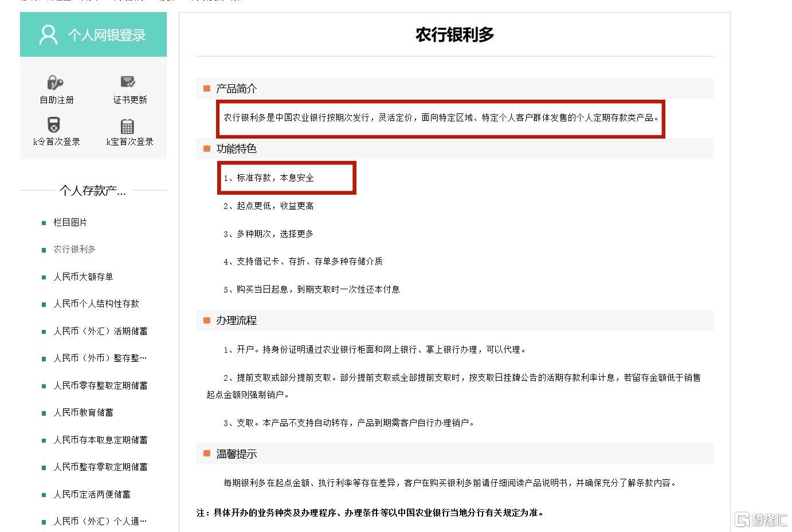Click the 产品简介 section heading
This screenshot has width=792, height=532.
(x=236, y=89)
